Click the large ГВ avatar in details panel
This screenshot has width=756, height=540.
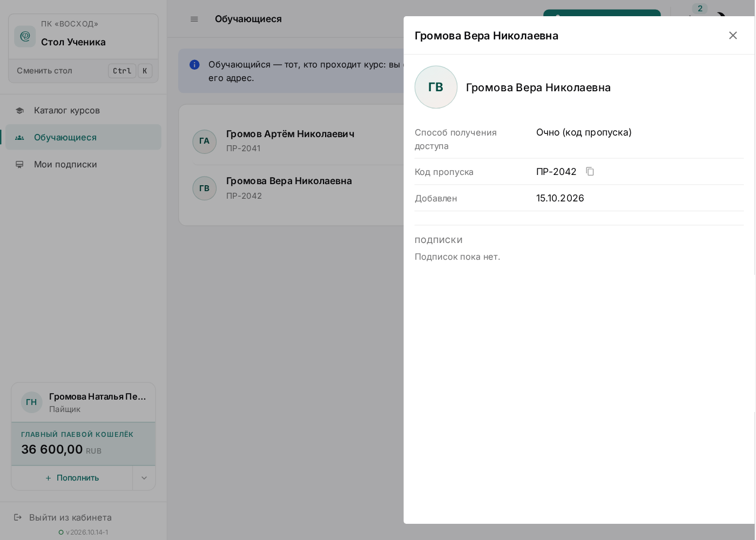click(436, 87)
